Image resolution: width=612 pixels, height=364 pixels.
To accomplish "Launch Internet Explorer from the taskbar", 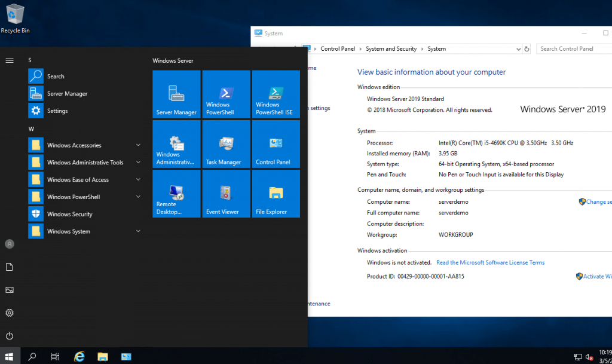I will (79, 356).
